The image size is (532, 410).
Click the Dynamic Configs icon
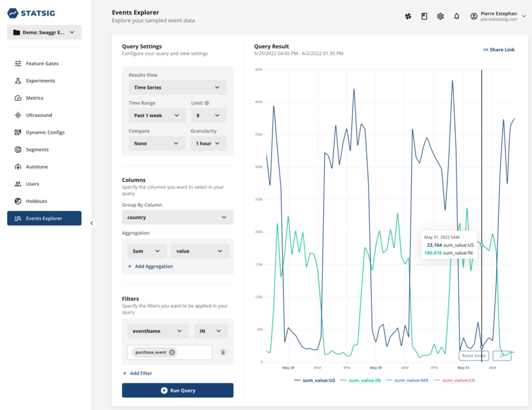[18, 133]
